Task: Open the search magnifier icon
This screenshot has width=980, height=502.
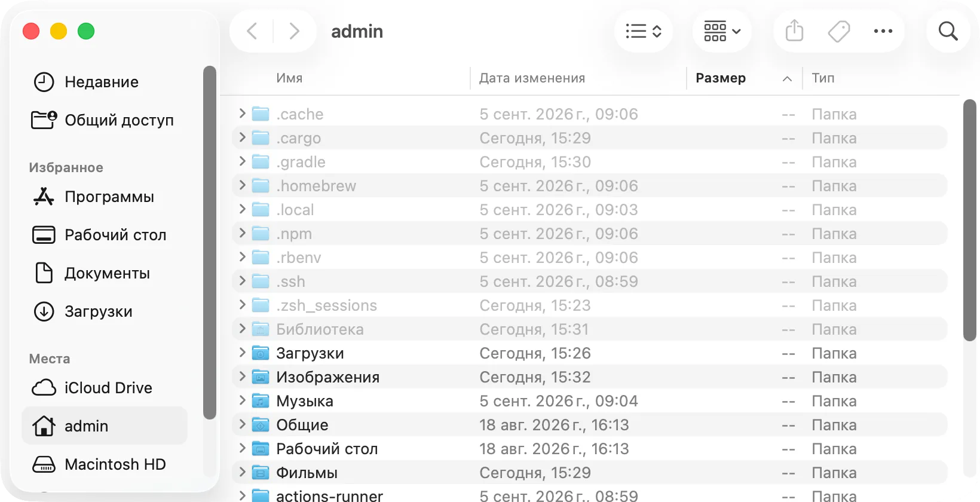Action: tap(948, 31)
